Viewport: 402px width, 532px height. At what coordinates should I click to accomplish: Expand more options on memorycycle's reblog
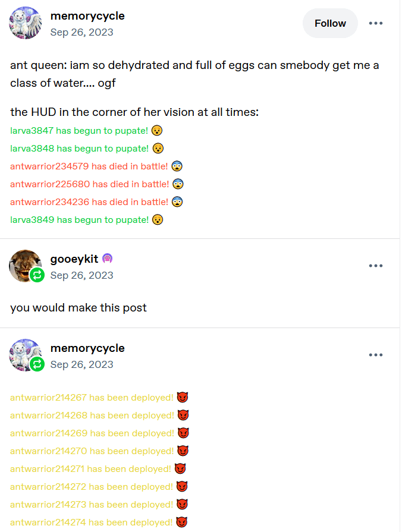tap(376, 355)
